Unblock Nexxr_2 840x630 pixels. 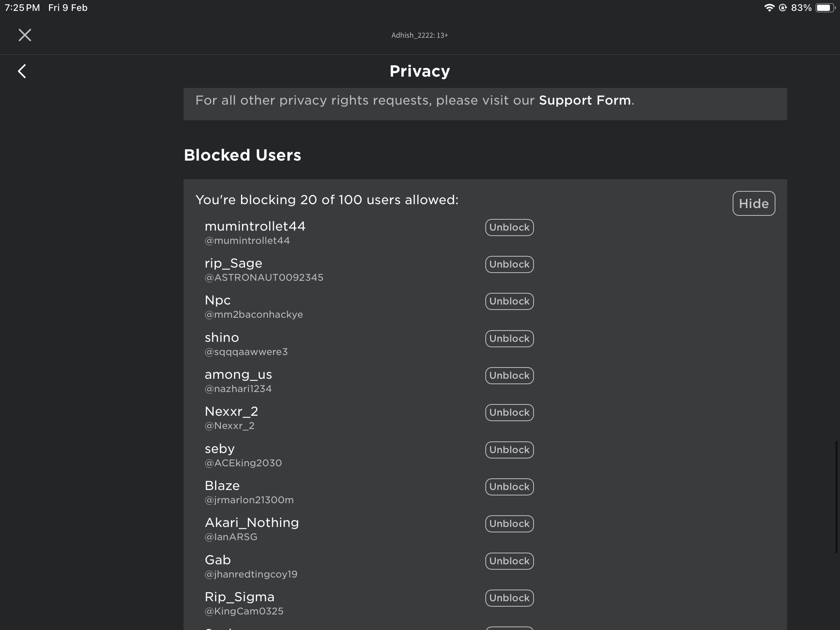click(x=509, y=413)
